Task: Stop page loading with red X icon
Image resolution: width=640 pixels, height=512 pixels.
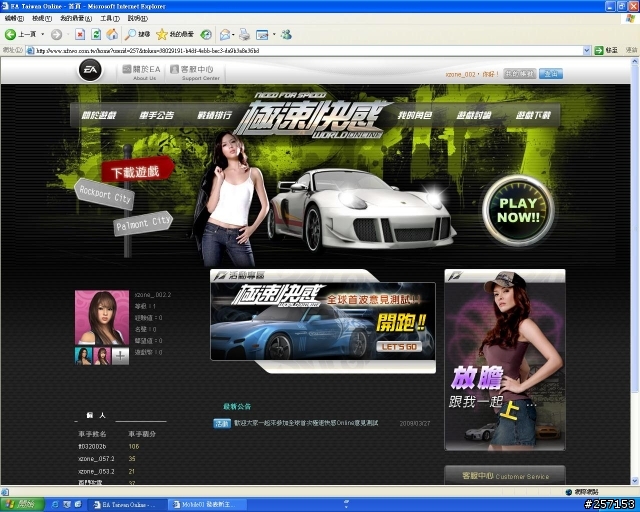Action: pyautogui.click(x=80, y=35)
